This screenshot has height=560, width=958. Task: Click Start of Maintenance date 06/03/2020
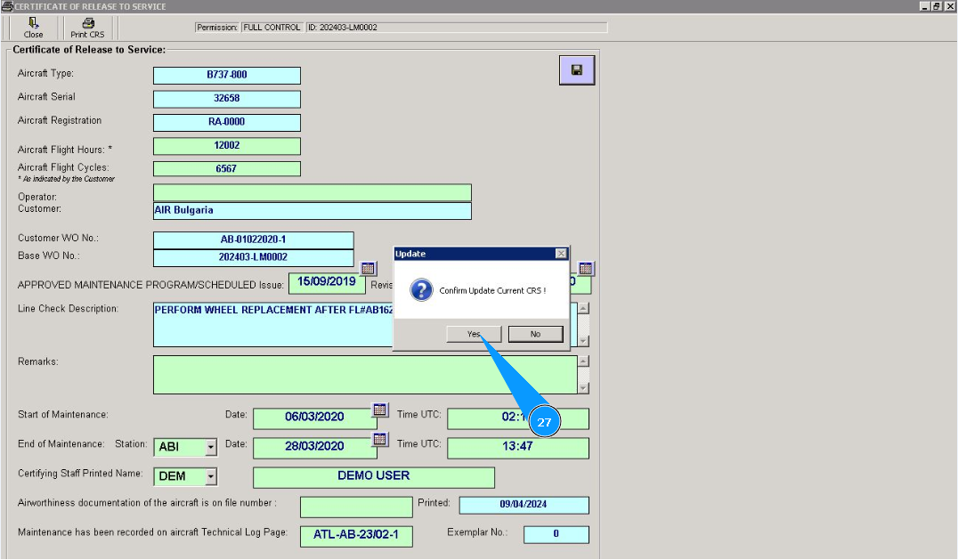[314, 418]
